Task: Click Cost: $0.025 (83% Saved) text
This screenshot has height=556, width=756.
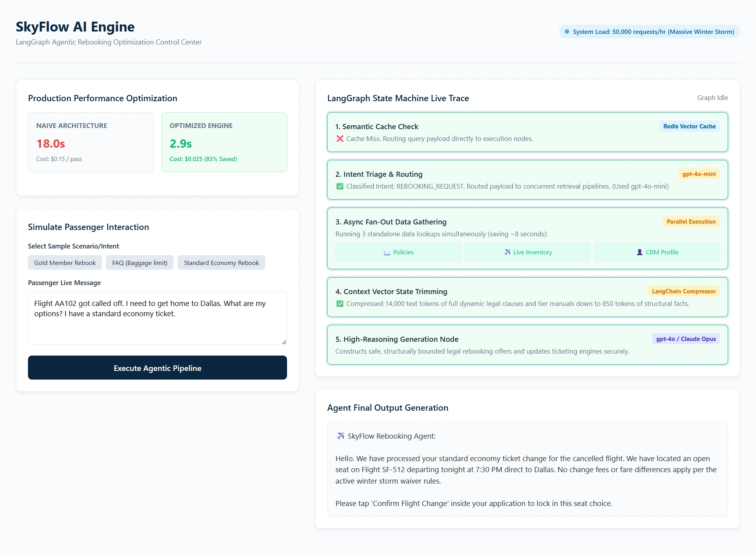Action: click(x=203, y=159)
